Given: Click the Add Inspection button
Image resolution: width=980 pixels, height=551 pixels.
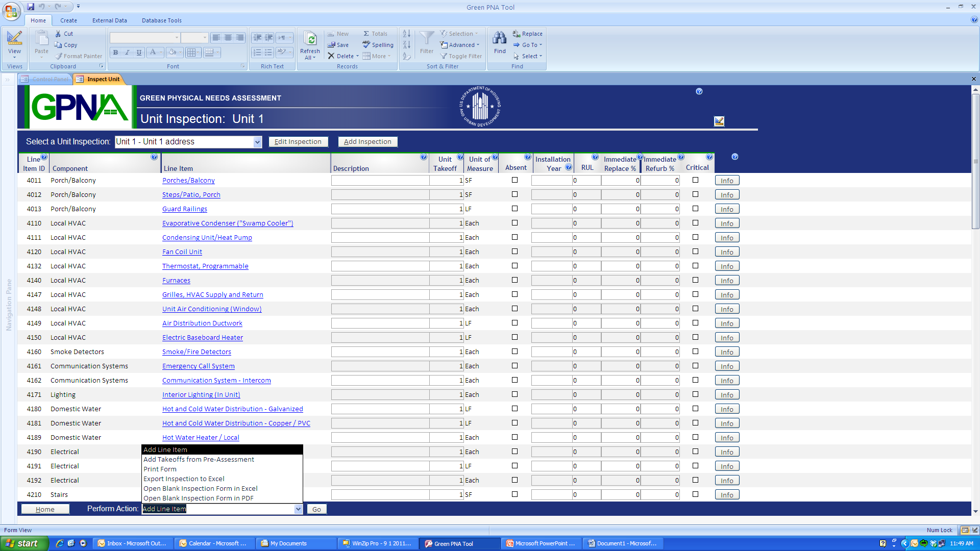Looking at the screenshot, I should tap(367, 142).
